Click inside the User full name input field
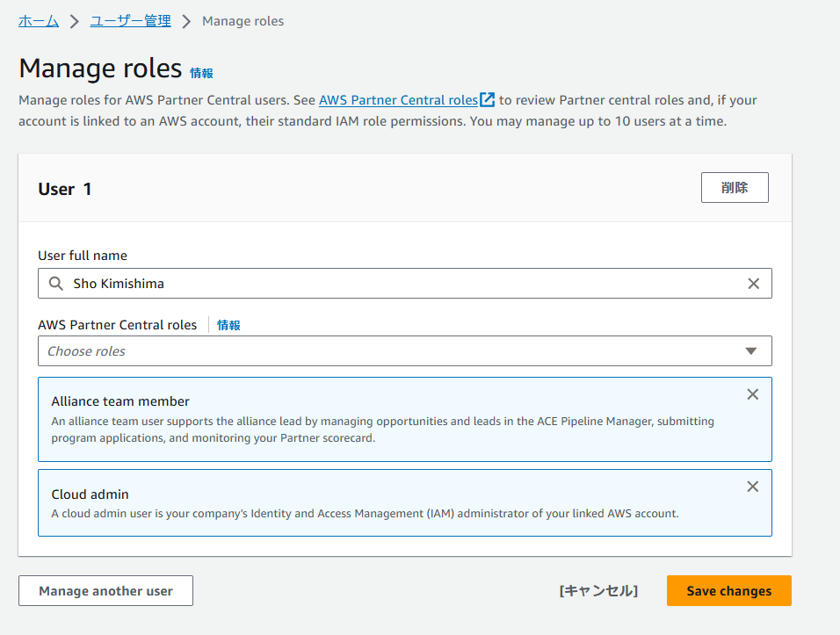Screen dimensions: 840x635 (351, 284)
